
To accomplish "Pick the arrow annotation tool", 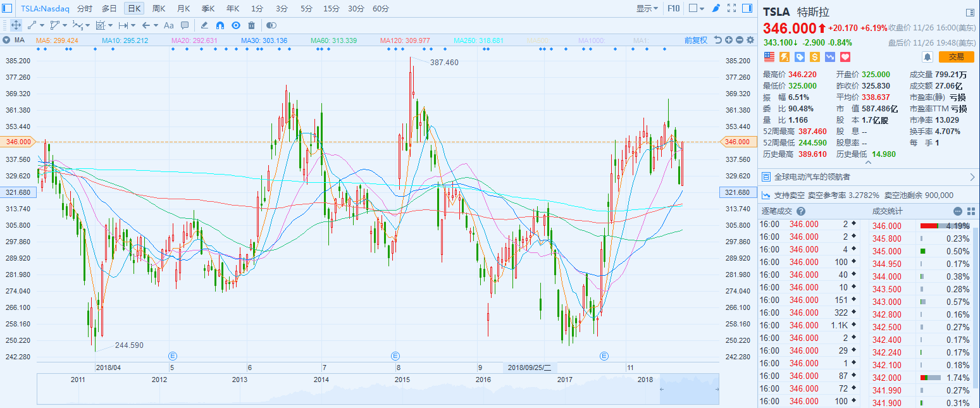I will pos(146,25).
